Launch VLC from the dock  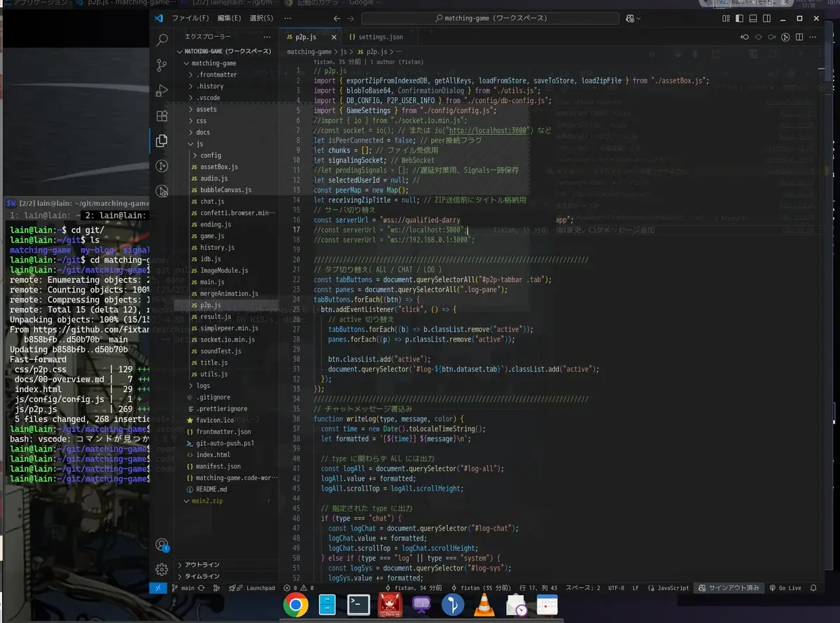click(x=483, y=604)
